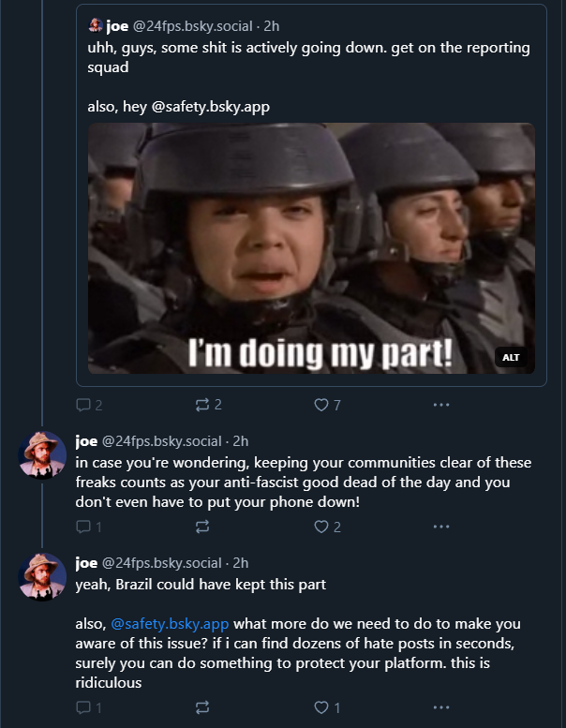Screen dimensions: 566x728
Task: Open more options on the Brazil post
Action: 441,707
